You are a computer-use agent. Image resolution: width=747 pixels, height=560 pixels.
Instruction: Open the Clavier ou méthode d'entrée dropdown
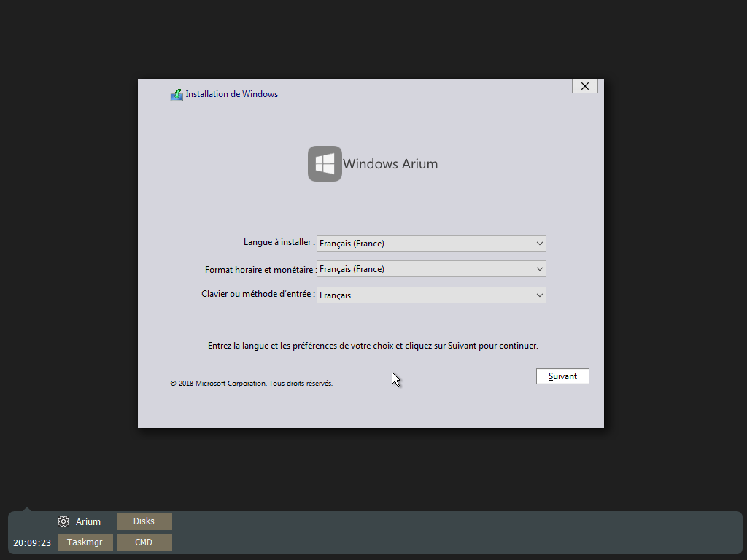431,295
